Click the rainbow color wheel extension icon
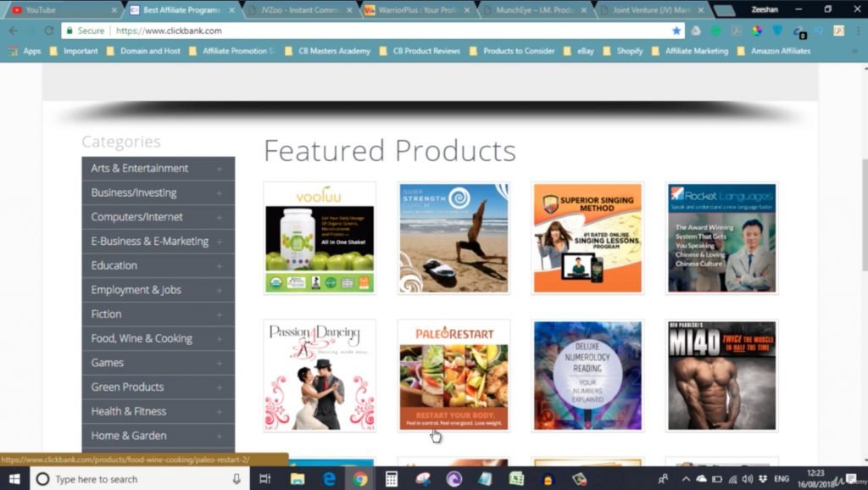This screenshot has width=868, height=490. click(757, 31)
